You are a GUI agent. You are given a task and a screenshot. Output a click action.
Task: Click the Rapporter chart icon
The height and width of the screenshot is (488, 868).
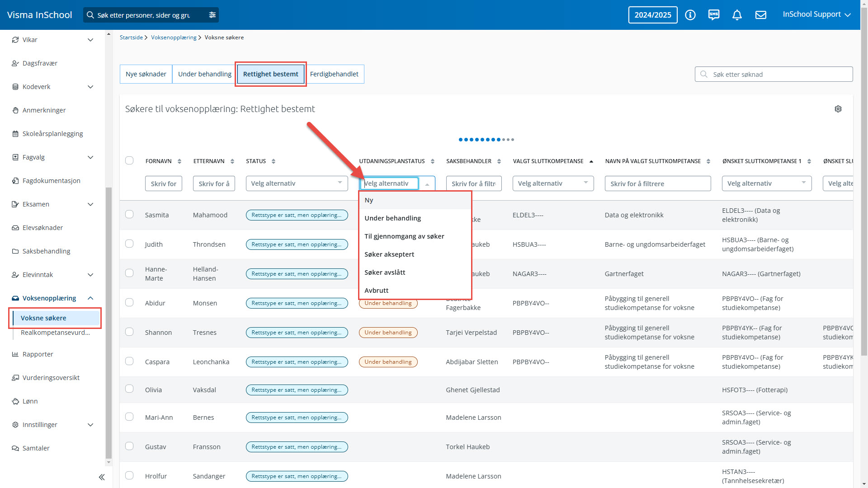click(15, 354)
